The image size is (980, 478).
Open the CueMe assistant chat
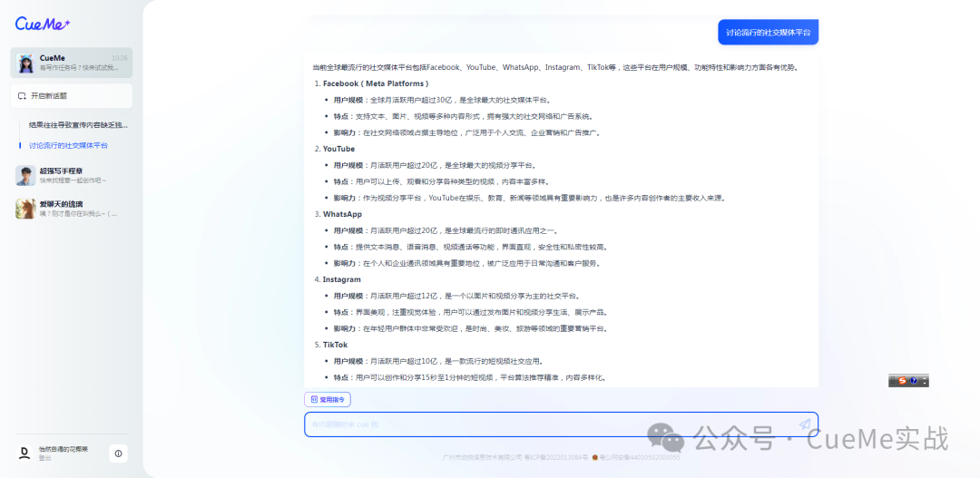72,63
